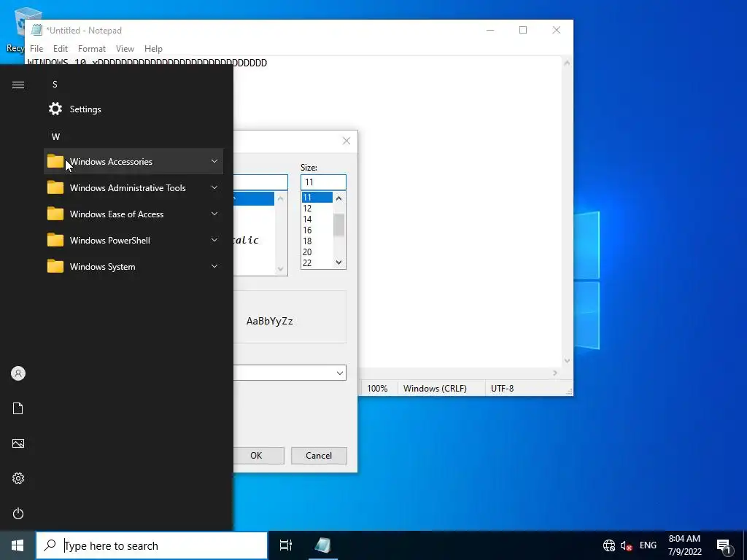Open Notepad View menu

pos(125,49)
